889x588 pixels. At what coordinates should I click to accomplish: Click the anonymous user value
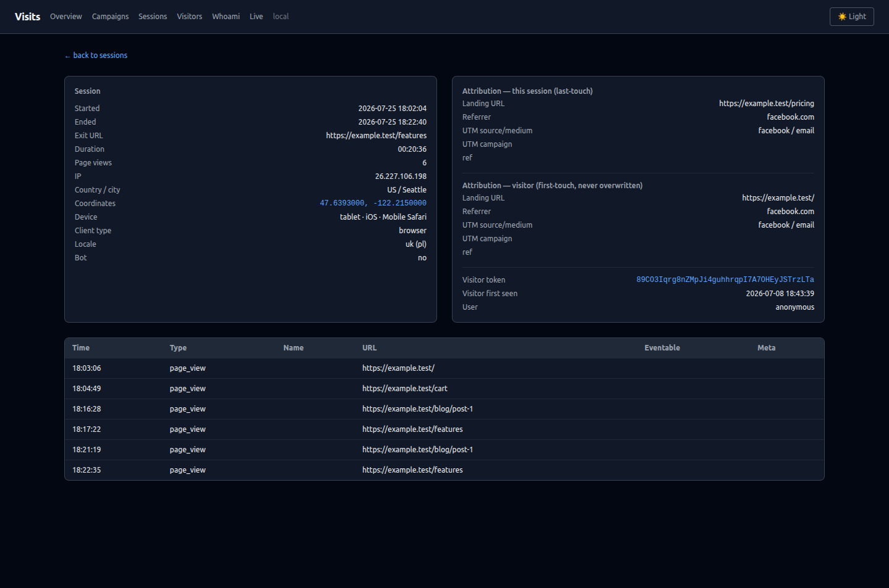pyautogui.click(x=795, y=307)
